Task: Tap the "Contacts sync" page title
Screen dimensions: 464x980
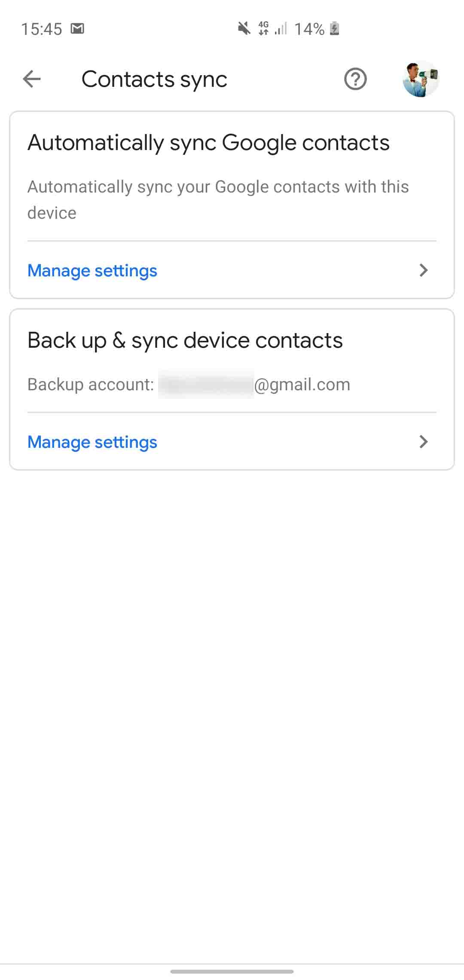Action: click(154, 80)
